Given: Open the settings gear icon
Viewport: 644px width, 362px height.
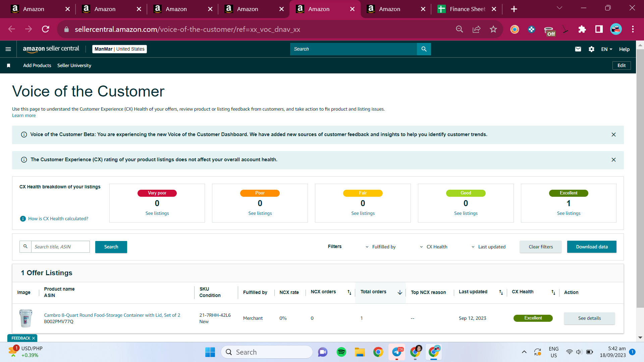Looking at the screenshot, I should 591,49.
